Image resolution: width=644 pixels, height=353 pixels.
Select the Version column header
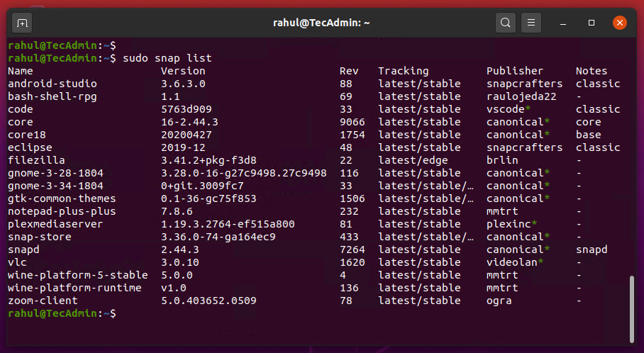[x=183, y=71]
